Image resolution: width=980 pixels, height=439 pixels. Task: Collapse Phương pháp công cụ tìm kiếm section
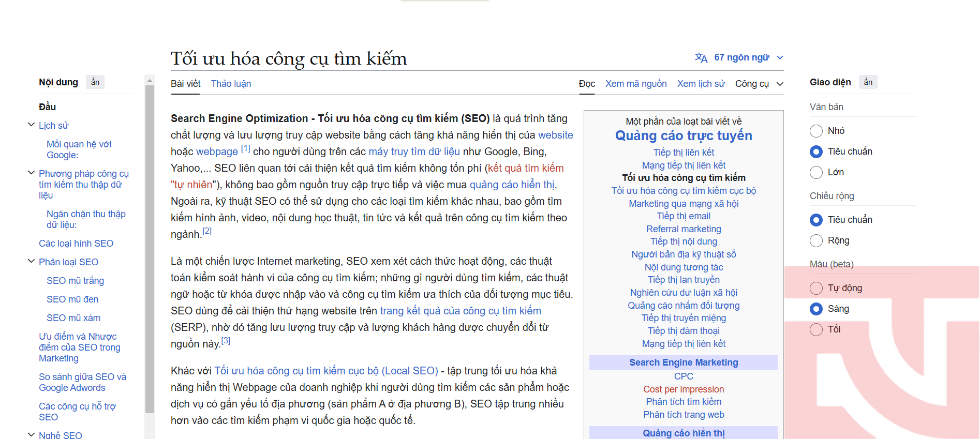point(31,173)
